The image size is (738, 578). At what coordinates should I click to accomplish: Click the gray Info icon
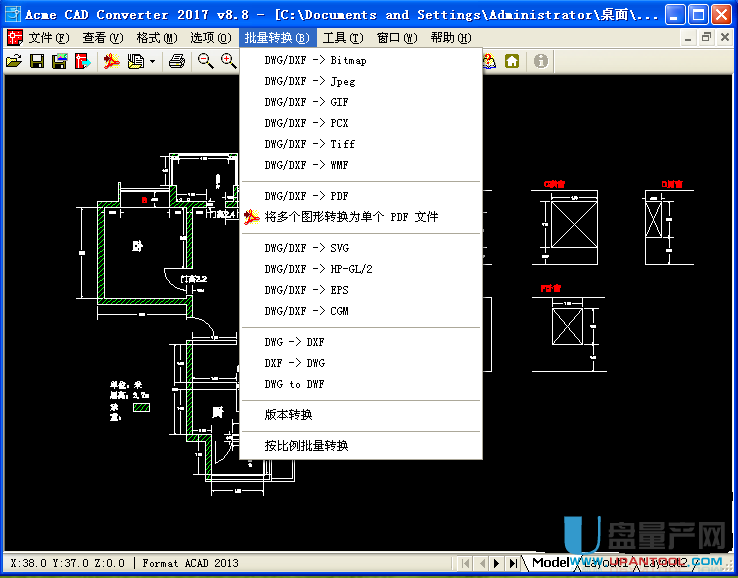(x=540, y=62)
